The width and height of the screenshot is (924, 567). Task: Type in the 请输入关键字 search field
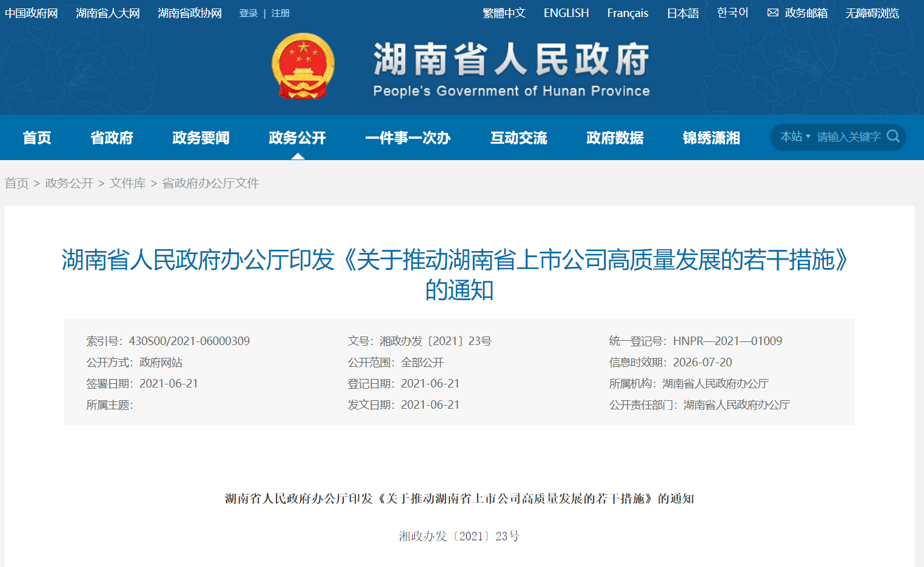[848, 137]
